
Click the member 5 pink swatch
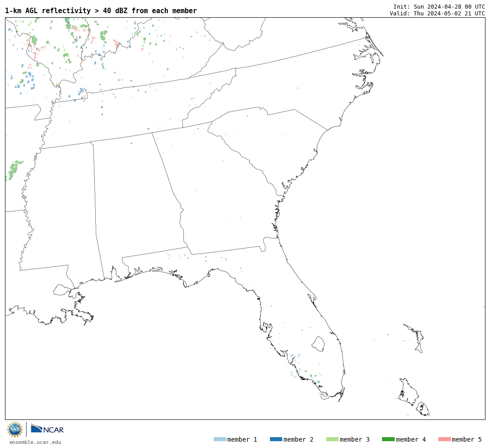coord(444,439)
